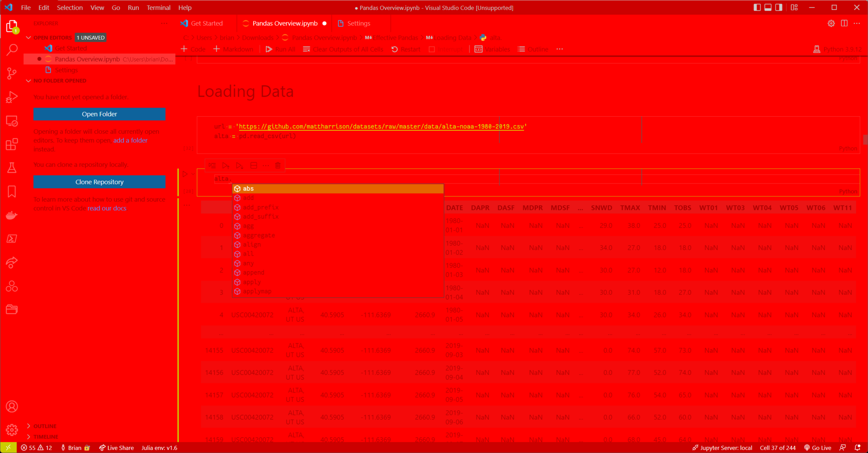Click Clear Outputs of All Cells

click(x=343, y=49)
